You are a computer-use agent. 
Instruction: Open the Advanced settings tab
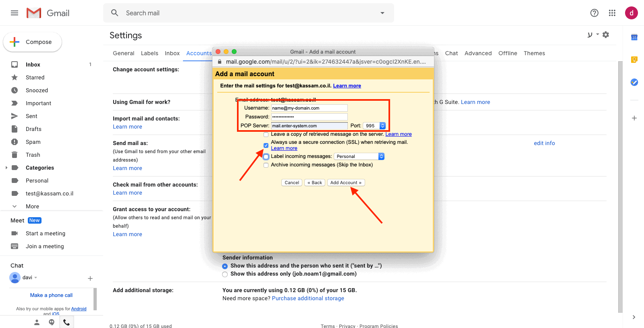click(478, 53)
